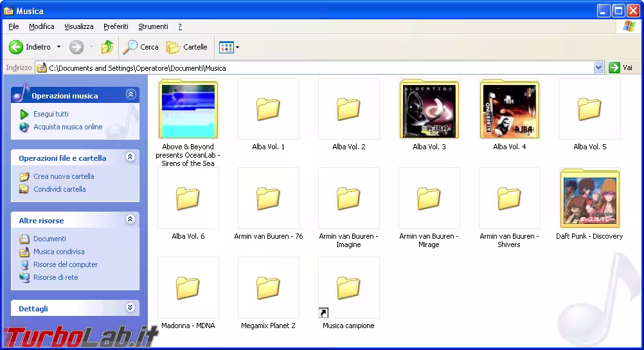This screenshot has height=350, width=644.
Task: Open the Preferiti menu
Action: point(116,26)
